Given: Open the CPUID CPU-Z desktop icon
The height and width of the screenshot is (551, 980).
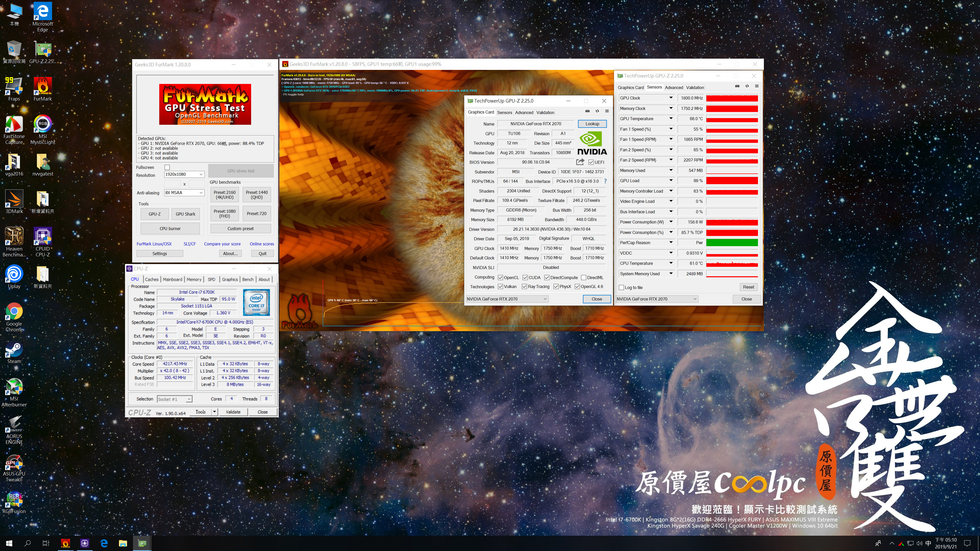Looking at the screenshot, I should coord(43,242).
